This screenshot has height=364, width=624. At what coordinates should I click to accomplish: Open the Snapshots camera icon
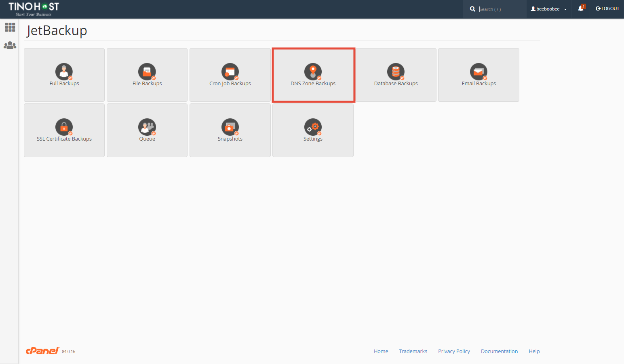(x=230, y=127)
